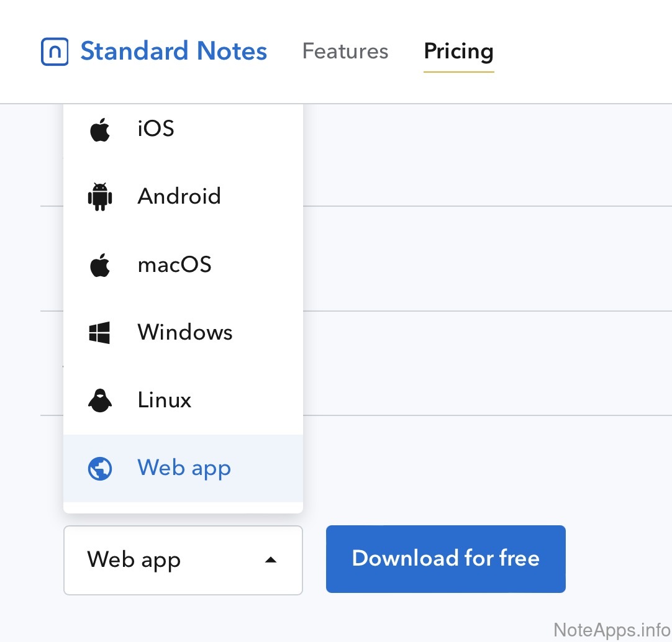Select the Android option text

point(179,196)
